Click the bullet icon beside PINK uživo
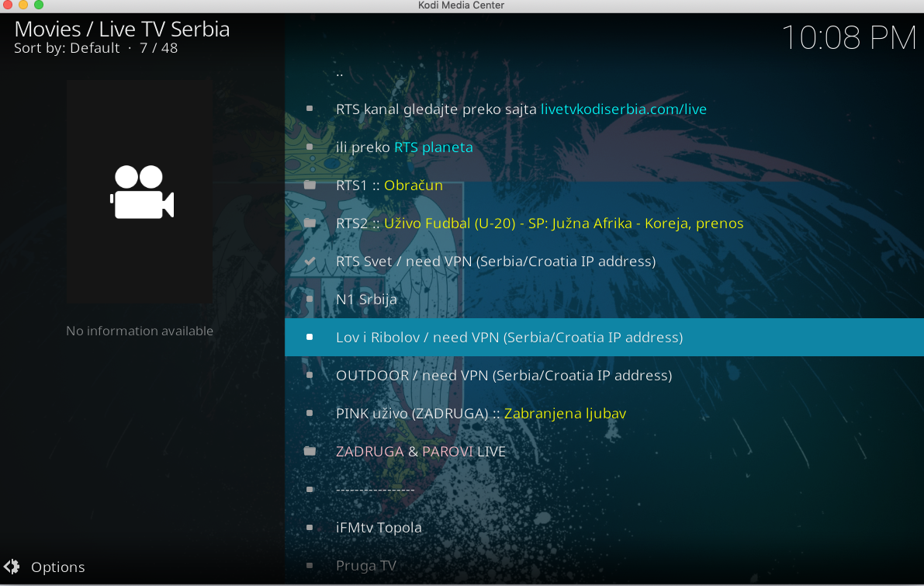Image resolution: width=924 pixels, height=586 pixels. tap(310, 413)
